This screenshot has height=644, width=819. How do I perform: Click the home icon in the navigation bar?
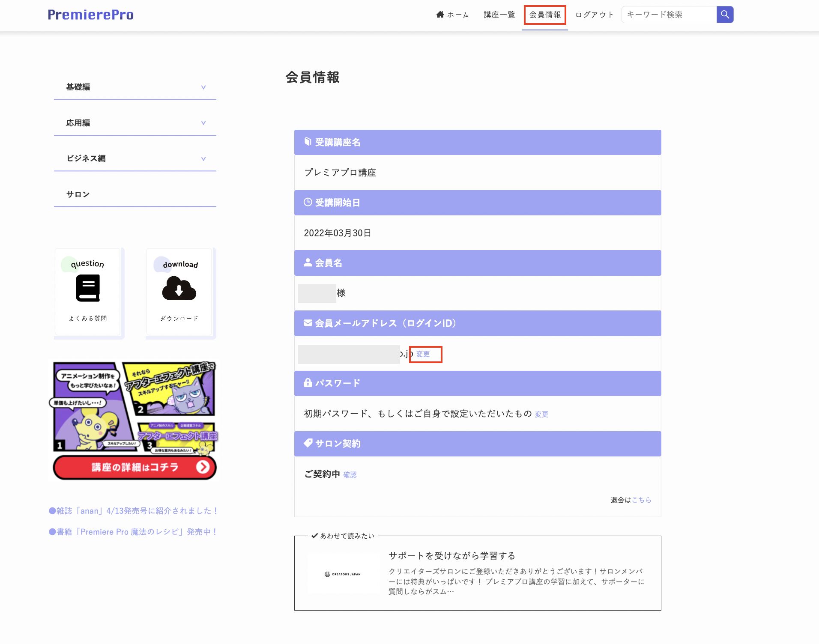[x=440, y=14]
